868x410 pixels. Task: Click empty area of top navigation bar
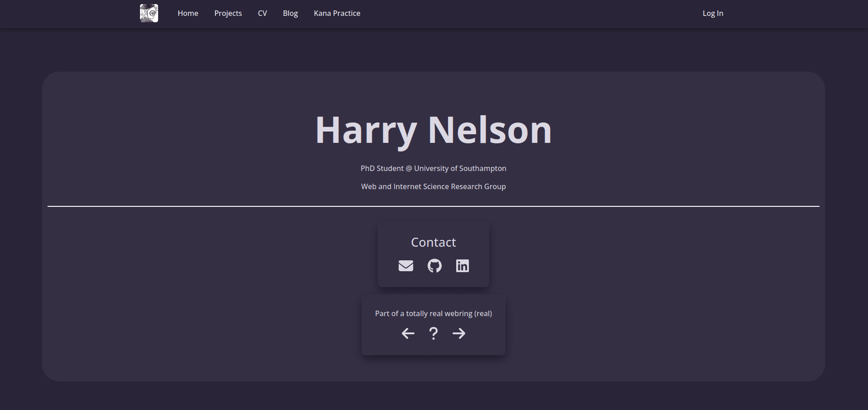530,14
